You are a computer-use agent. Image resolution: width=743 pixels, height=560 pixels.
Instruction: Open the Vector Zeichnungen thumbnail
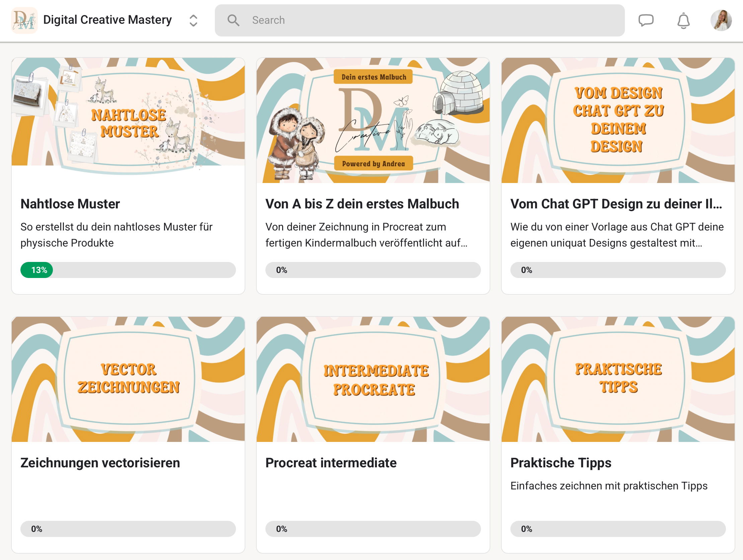pyautogui.click(x=128, y=379)
